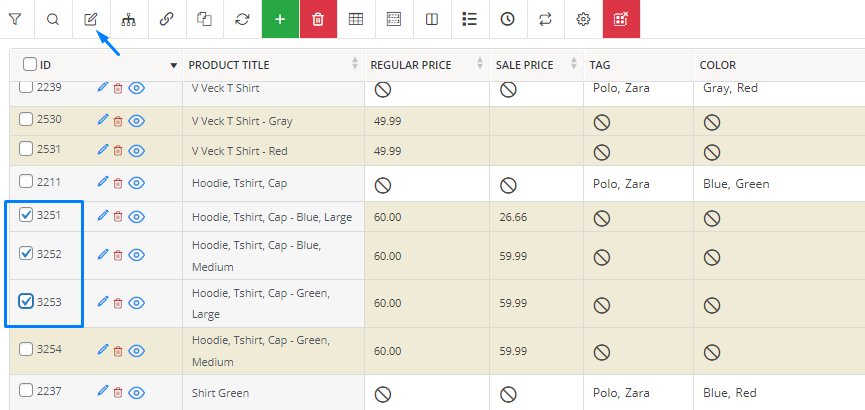Click the table grid icon

(356, 19)
